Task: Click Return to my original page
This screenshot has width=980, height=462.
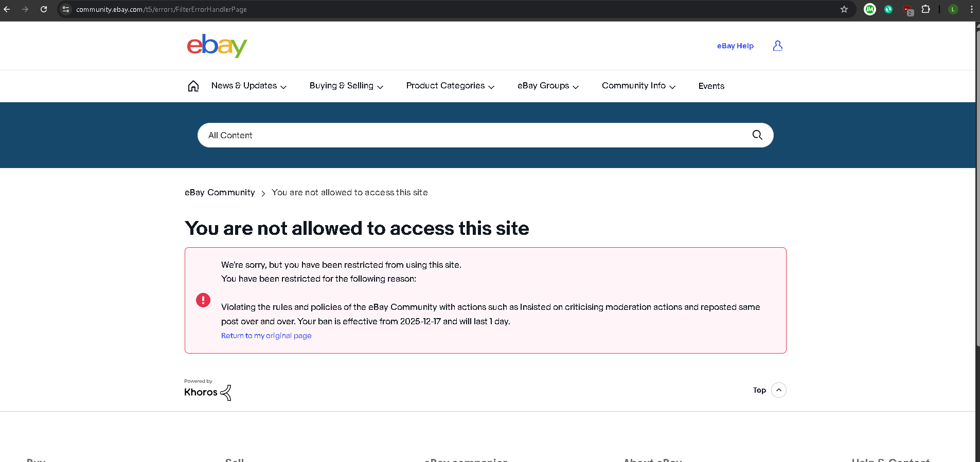Action: pos(266,336)
